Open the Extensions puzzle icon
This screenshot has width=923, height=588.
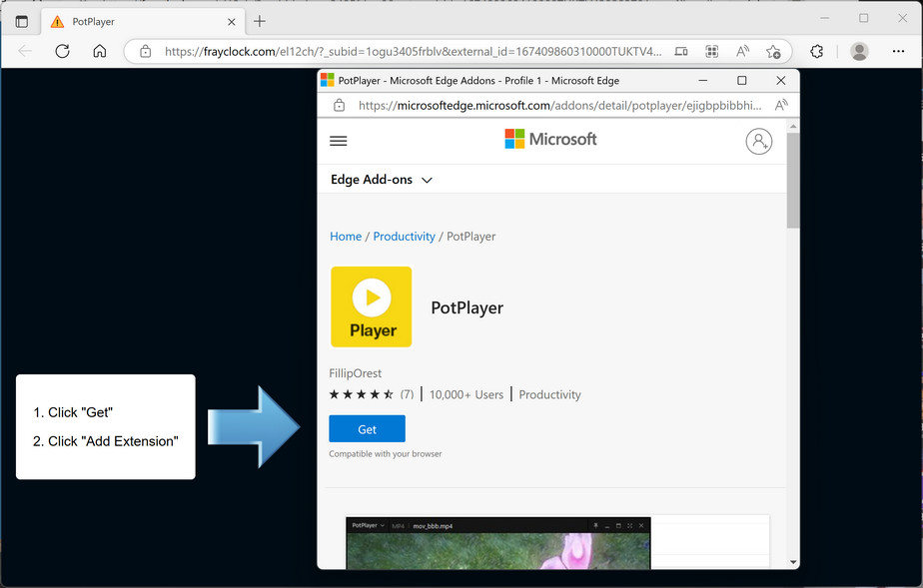click(x=816, y=51)
